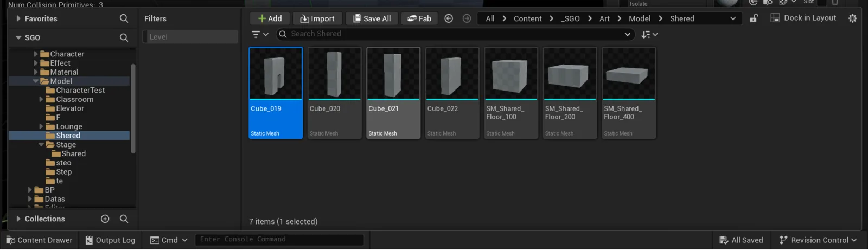Open saved searches dropdown chevron

628,34
